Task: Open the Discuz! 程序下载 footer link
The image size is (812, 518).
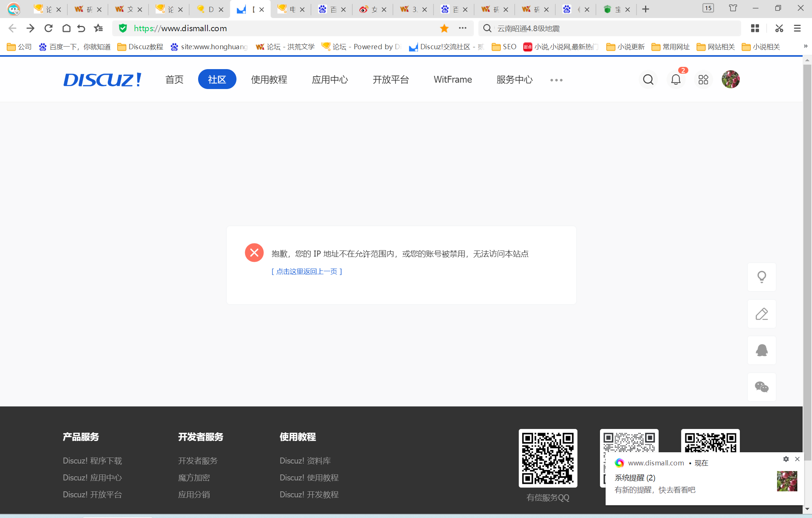Action: [x=92, y=461]
